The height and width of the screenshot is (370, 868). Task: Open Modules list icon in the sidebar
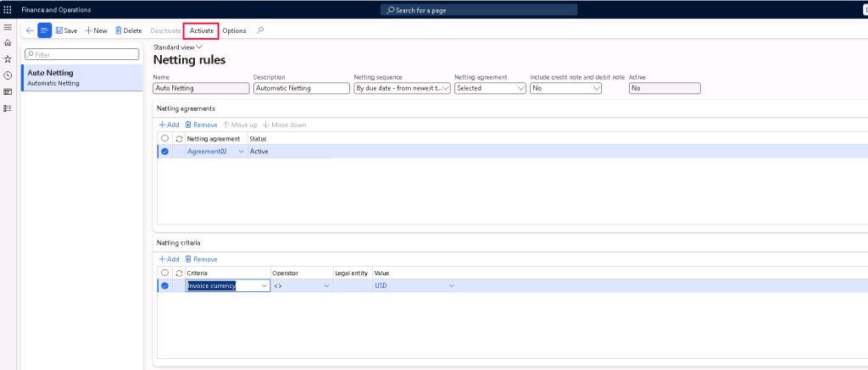[x=8, y=108]
